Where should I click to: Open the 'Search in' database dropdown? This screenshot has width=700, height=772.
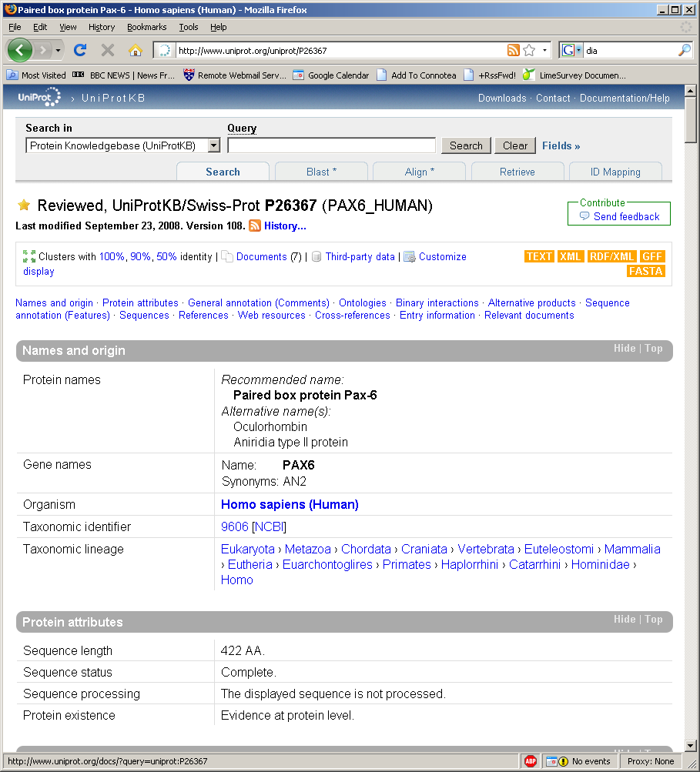click(214, 145)
